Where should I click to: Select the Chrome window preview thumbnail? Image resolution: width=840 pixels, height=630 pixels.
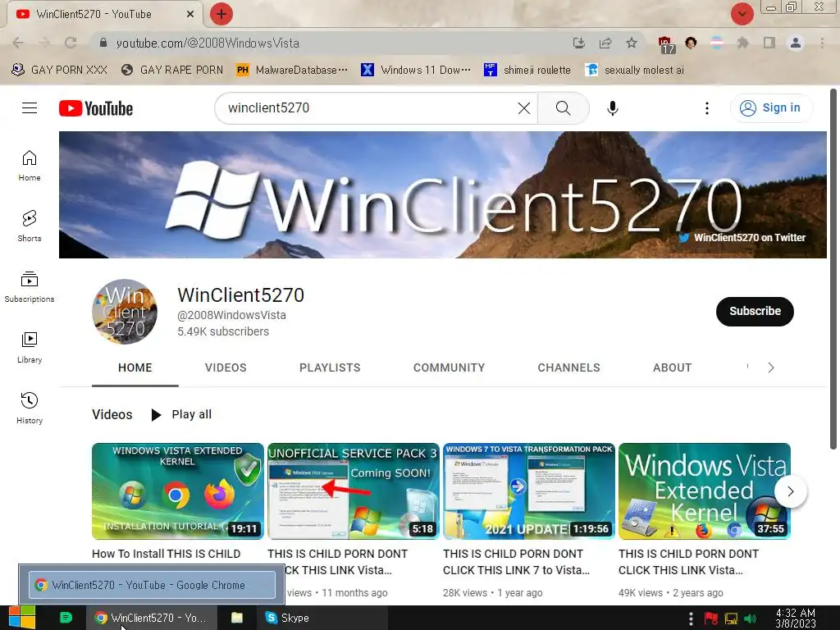tap(152, 585)
